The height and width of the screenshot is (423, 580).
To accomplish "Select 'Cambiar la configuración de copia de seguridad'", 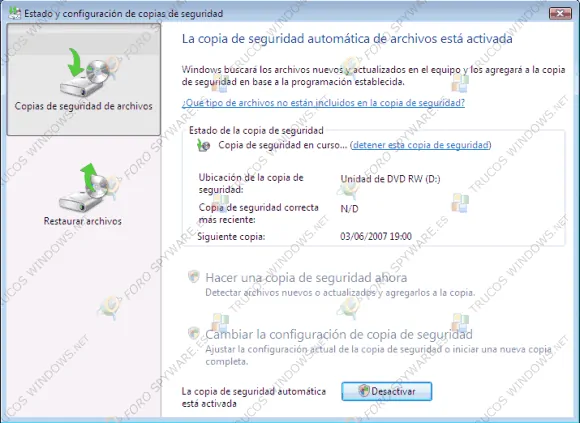I will pos(339,334).
